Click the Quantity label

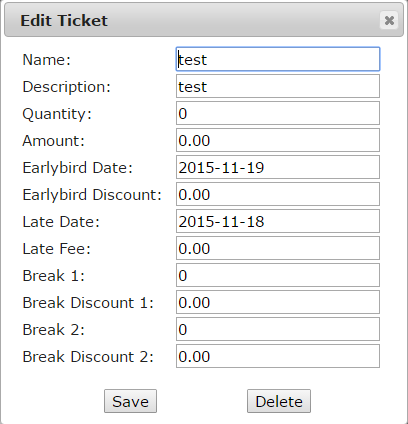coord(57,114)
